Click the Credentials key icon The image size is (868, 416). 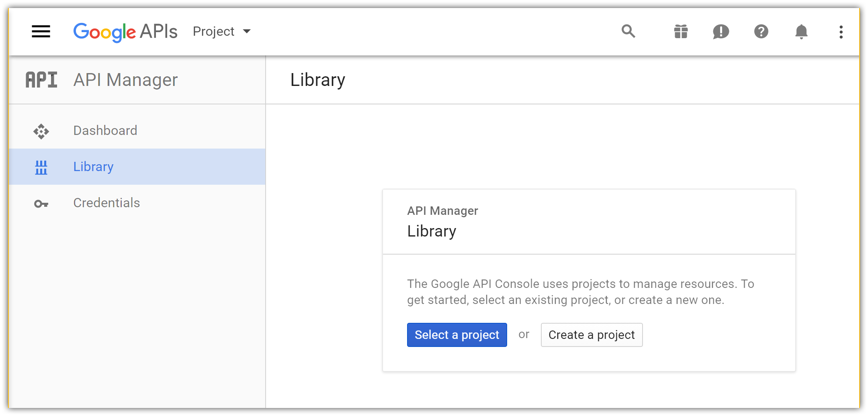pos(41,204)
